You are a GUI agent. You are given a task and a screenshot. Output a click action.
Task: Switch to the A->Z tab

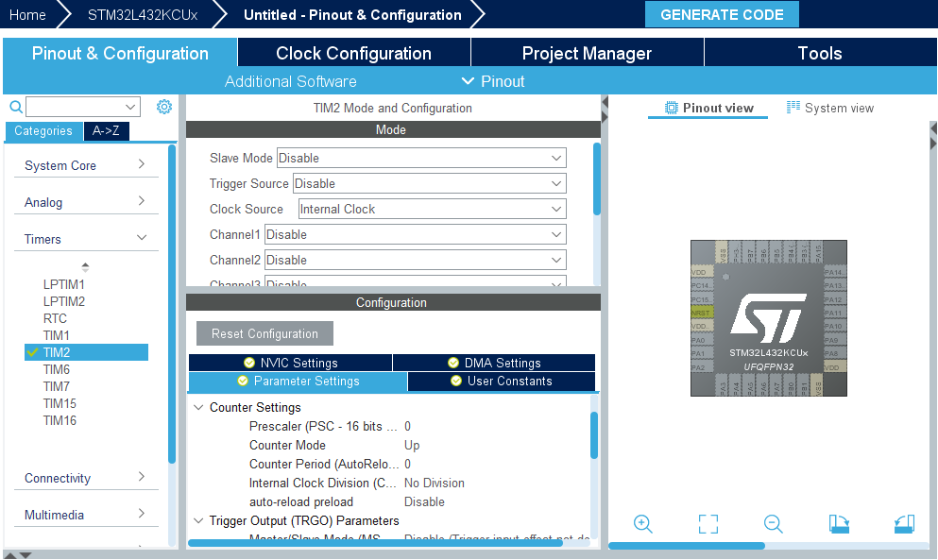coord(106,131)
